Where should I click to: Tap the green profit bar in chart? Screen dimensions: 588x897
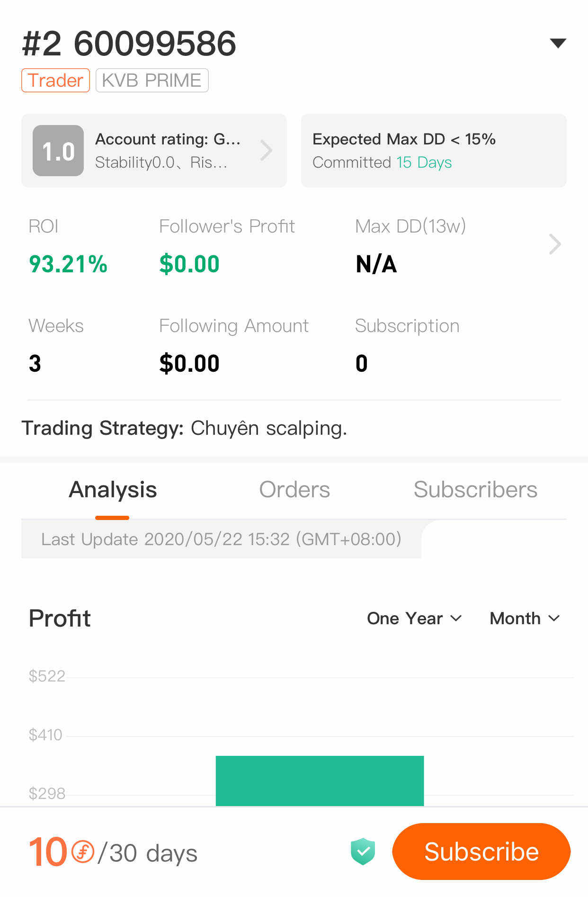click(x=320, y=780)
